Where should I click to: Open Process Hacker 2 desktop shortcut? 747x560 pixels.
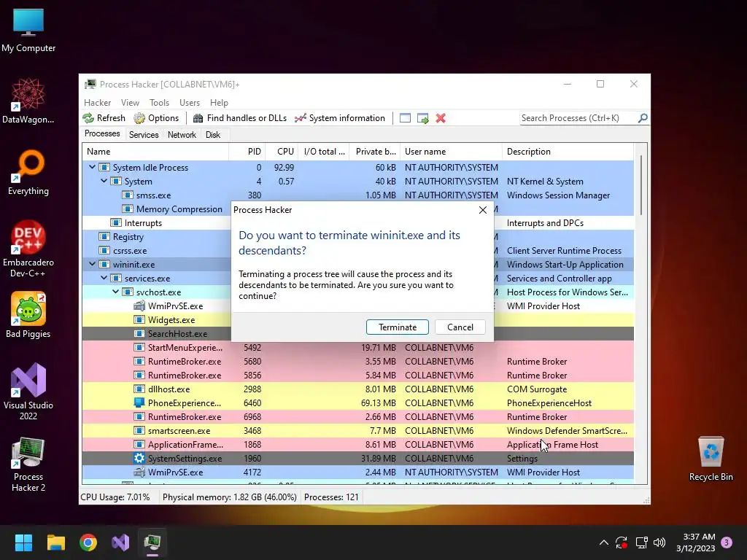pyautogui.click(x=28, y=464)
